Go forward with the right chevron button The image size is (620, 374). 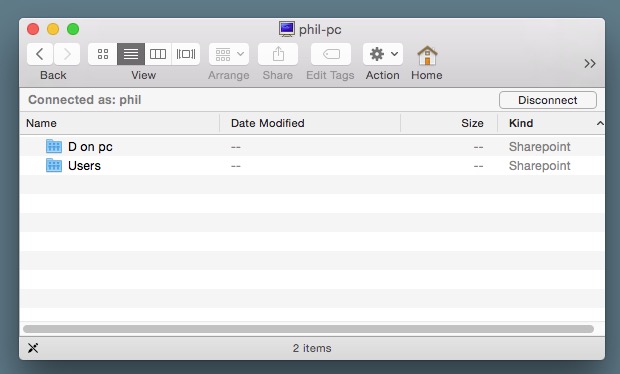67,54
